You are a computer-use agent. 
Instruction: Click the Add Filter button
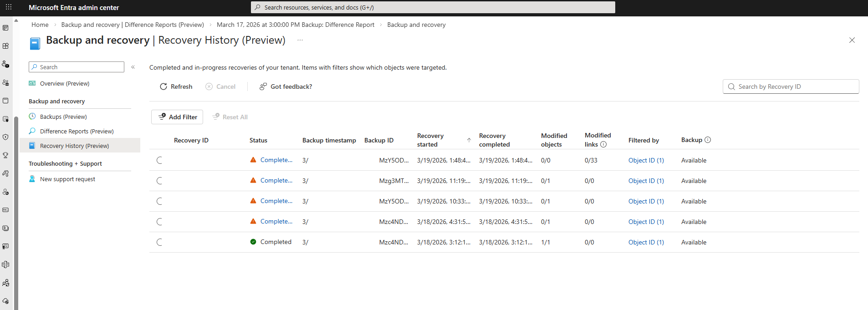177,117
